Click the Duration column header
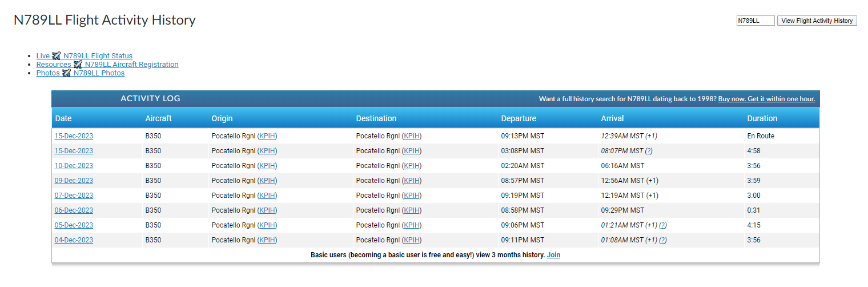 click(x=762, y=118)
